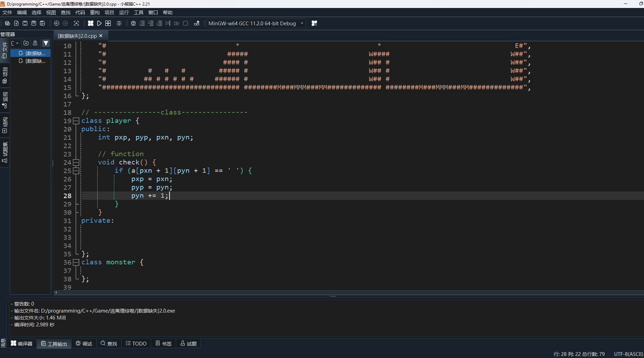Screen dimensions: 644x358
Task: Compile the current file
Action: [x=91, y=23]
